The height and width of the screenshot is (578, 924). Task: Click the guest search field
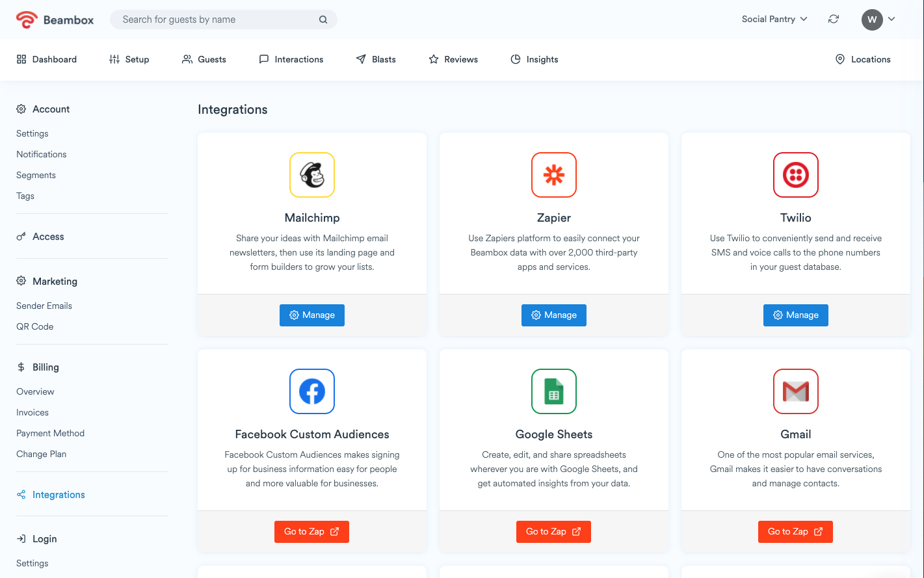coord(224,20)
